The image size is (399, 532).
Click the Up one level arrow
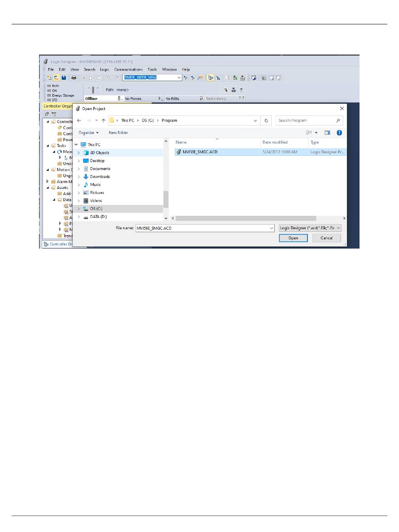103,121
